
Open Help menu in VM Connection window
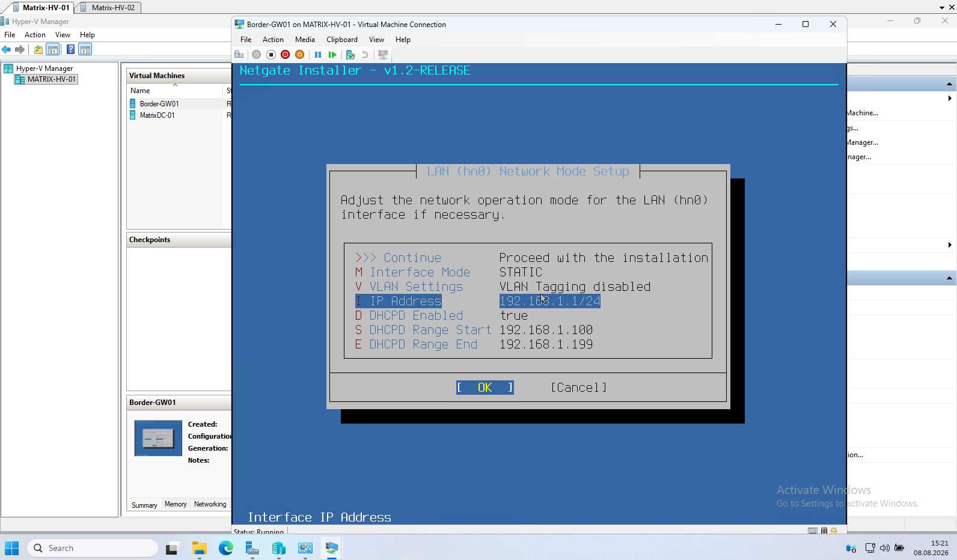(x=403, y=40)
